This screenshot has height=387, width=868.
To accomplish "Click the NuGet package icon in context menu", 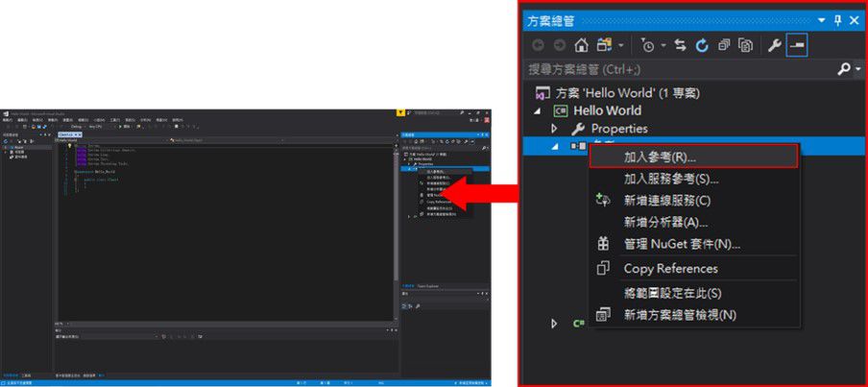I will (x=603, y=244).
